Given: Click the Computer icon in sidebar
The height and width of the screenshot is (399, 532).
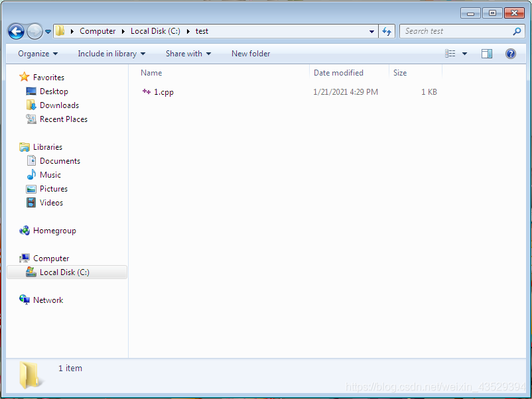Looking at the screenshot, I should [25, 258].
